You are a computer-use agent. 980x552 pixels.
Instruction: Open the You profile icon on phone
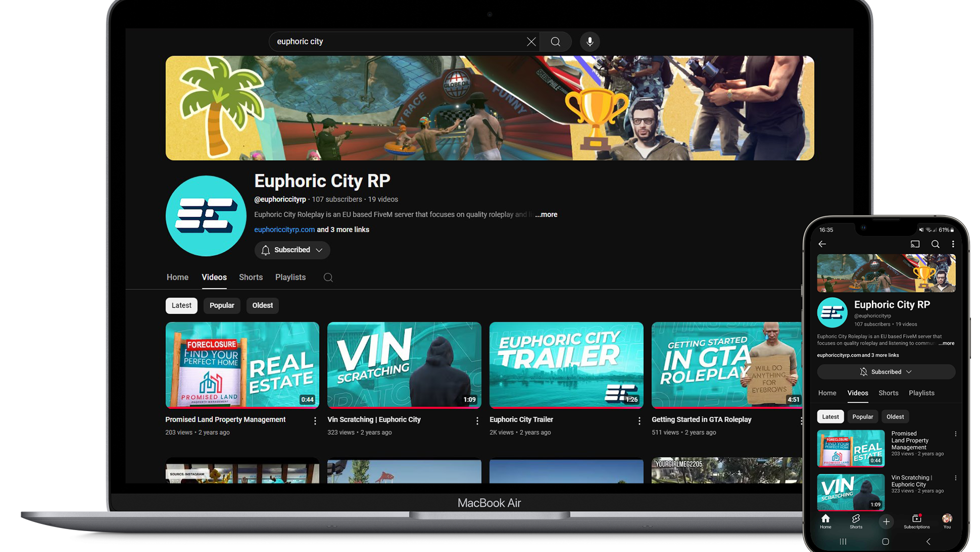tap(947, 522)
